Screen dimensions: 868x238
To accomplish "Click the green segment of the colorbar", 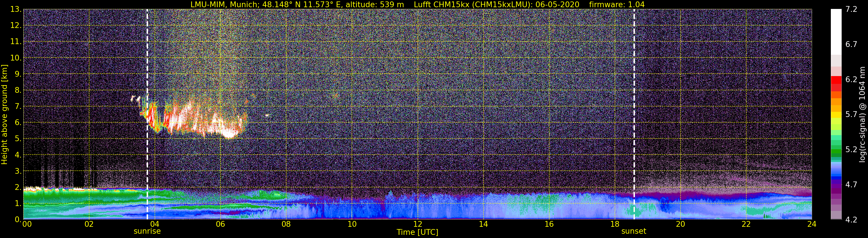I will coord(836,152).
